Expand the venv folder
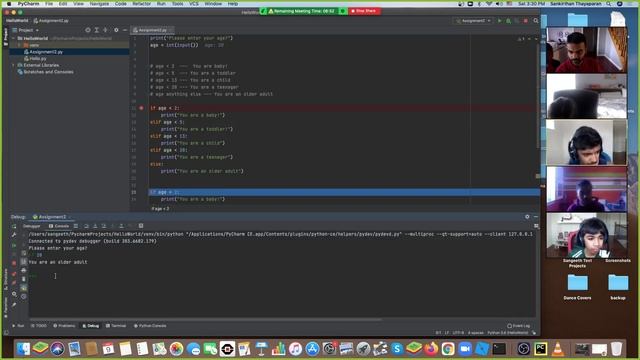 tap(19, 45)
